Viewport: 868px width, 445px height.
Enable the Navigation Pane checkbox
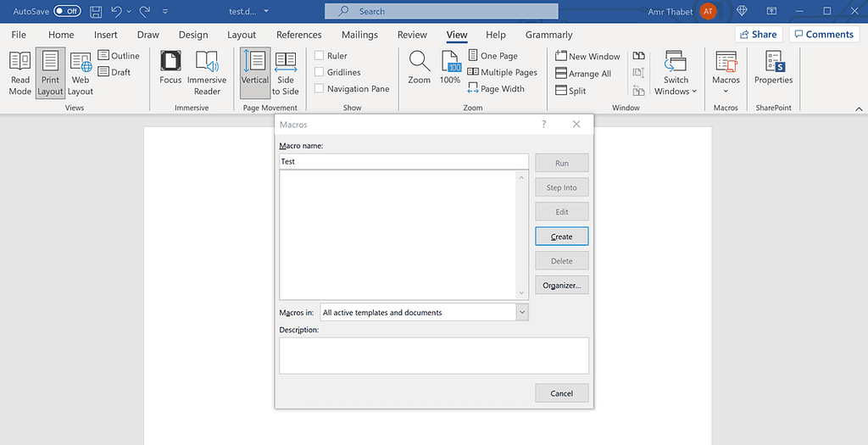click(x=319, y=88)
